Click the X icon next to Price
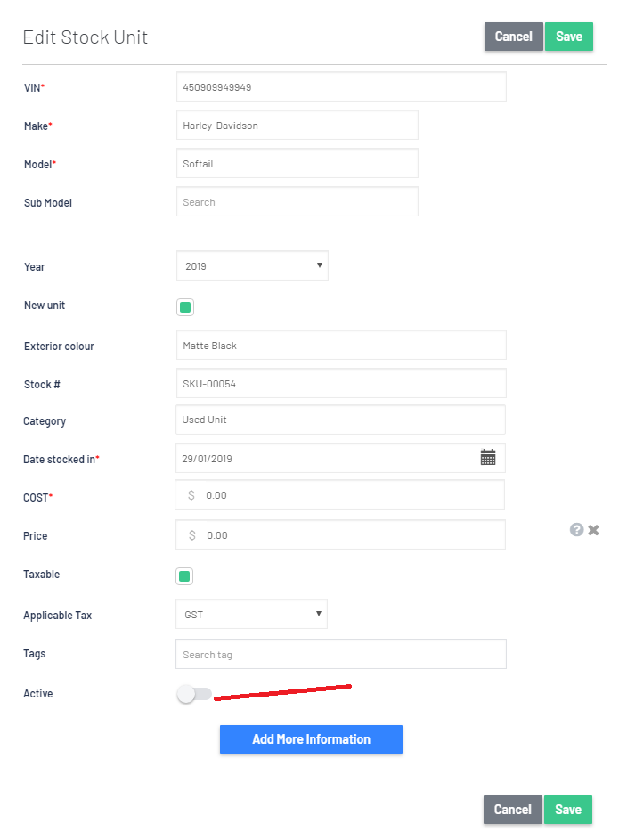Screen dimensions: 619x840 point(593,530)
